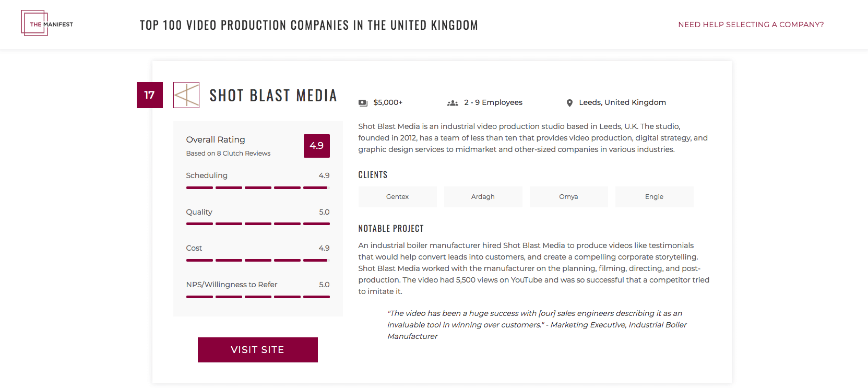This screenshot has height=388, width=868.
Task: Click the budget money icon beside $5,000+
Action: pyautogui.click(x=363, y=103)
